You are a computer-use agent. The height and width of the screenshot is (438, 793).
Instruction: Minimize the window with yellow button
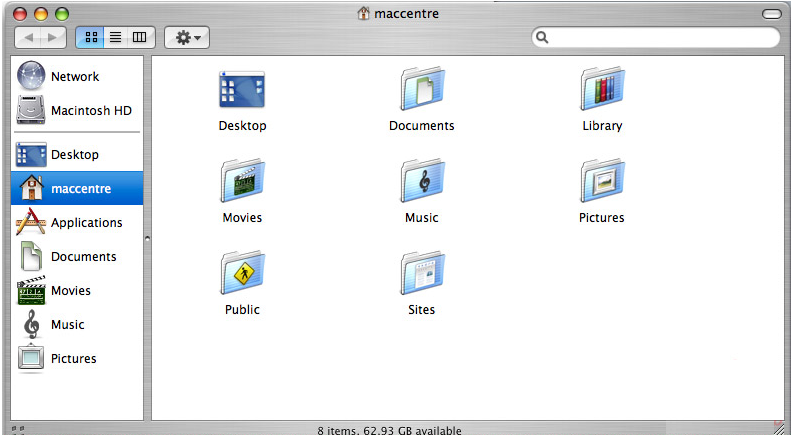tap(40, 14)
